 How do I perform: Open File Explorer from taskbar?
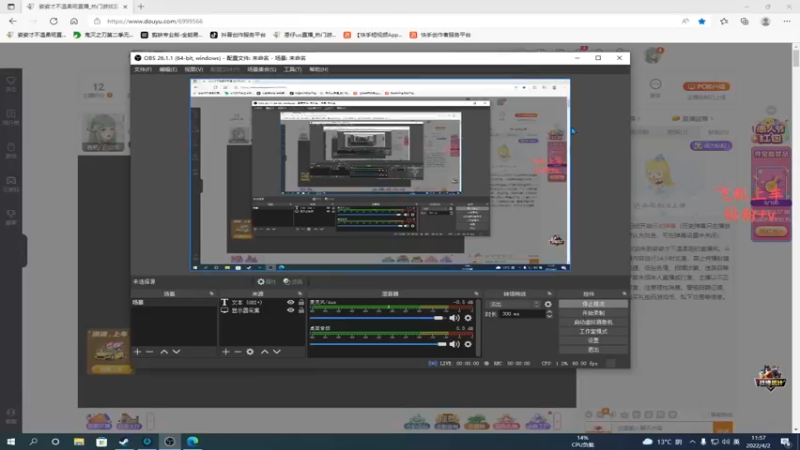point(79,441)
